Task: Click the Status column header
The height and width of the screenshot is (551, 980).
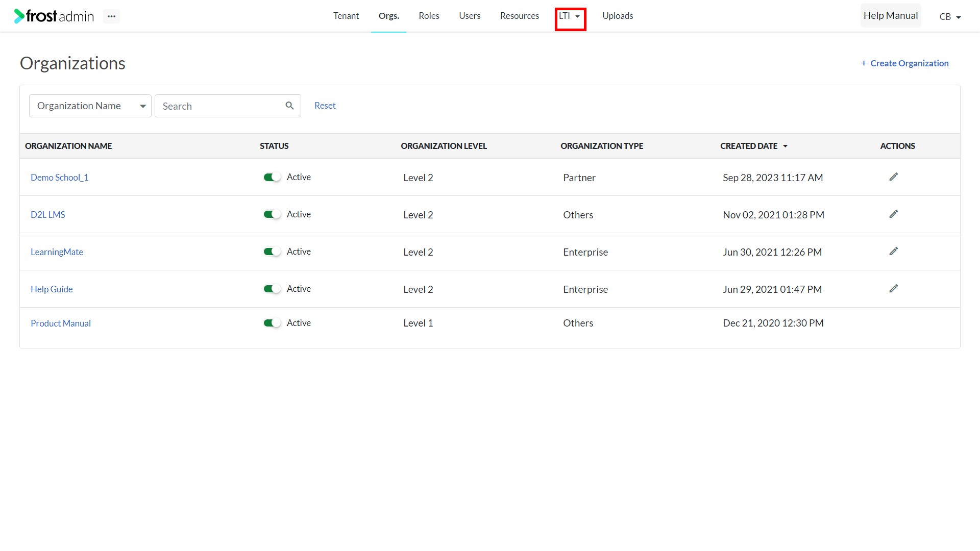Action: (274, 146)
